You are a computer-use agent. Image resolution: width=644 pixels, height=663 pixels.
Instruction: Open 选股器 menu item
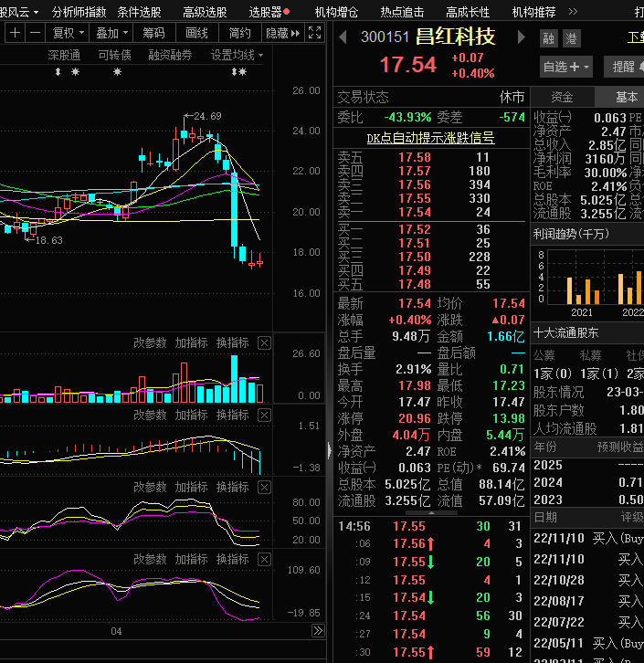coord(265,12)
